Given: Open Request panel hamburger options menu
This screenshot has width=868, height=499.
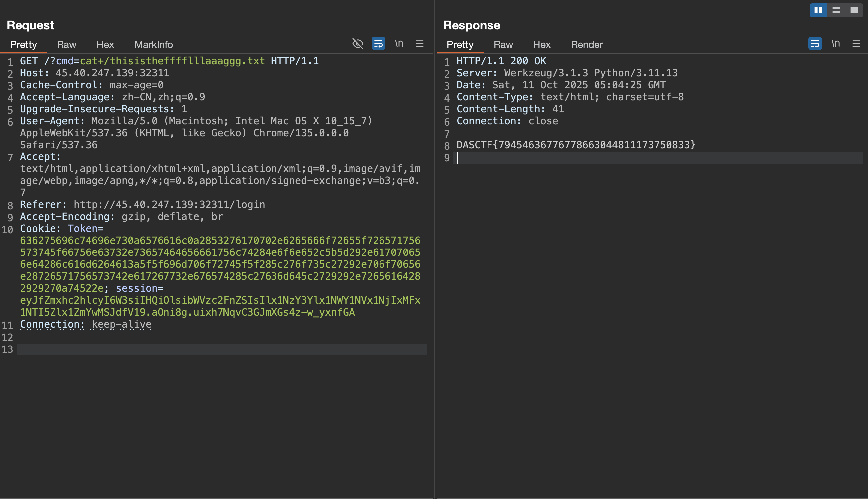Looking at the screenshot, I should (420, 44).
